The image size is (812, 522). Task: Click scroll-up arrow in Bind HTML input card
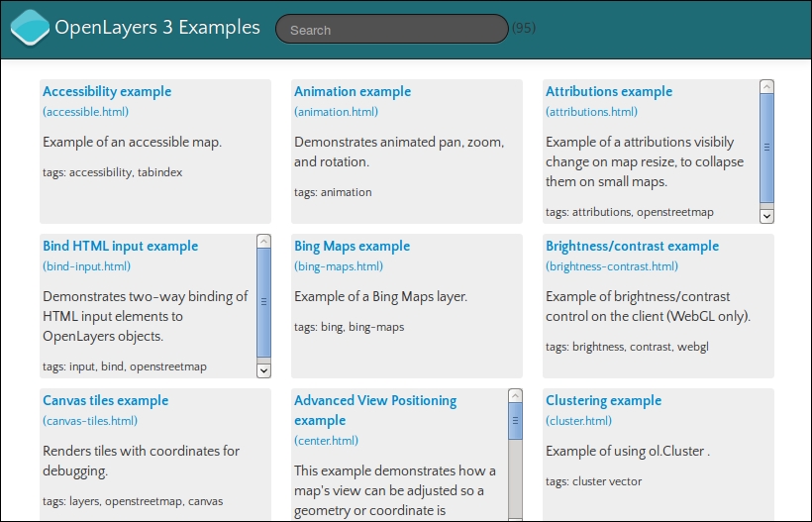tap(263, 241)
